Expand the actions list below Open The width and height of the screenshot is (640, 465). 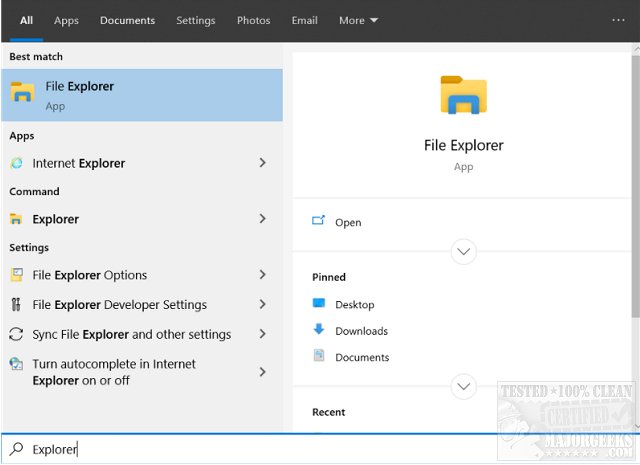[x=463, y=252]
